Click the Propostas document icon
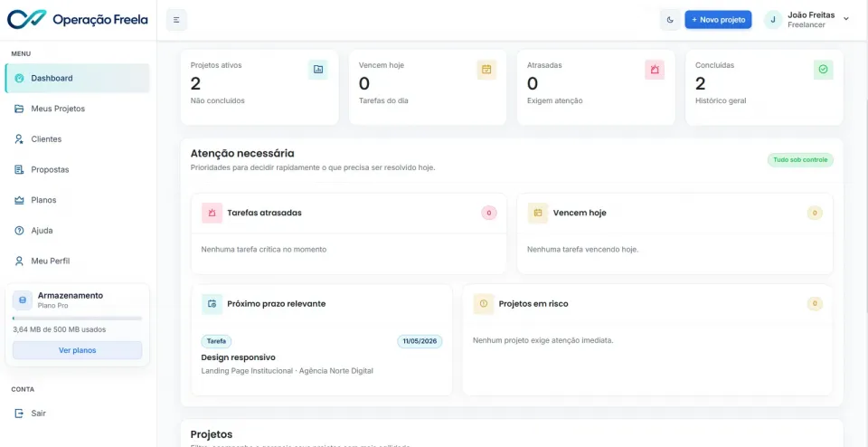This screenshot has width=868, height=447. [x=19, y=169]
